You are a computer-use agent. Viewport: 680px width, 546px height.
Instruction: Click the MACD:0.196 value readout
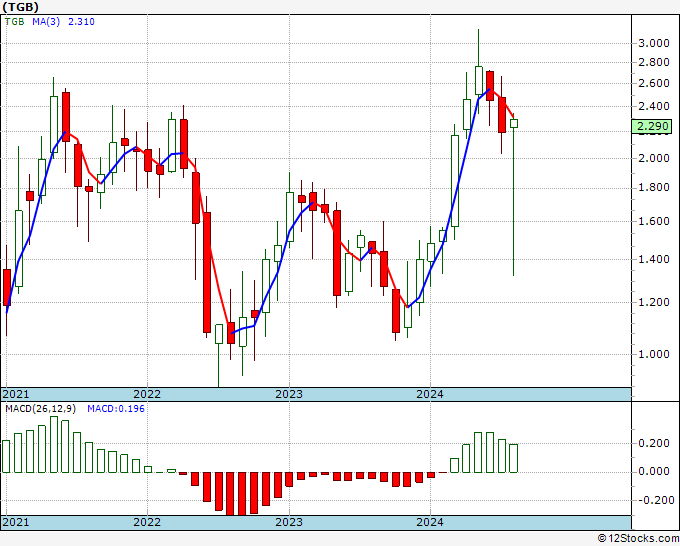click(x=116, y=409)
